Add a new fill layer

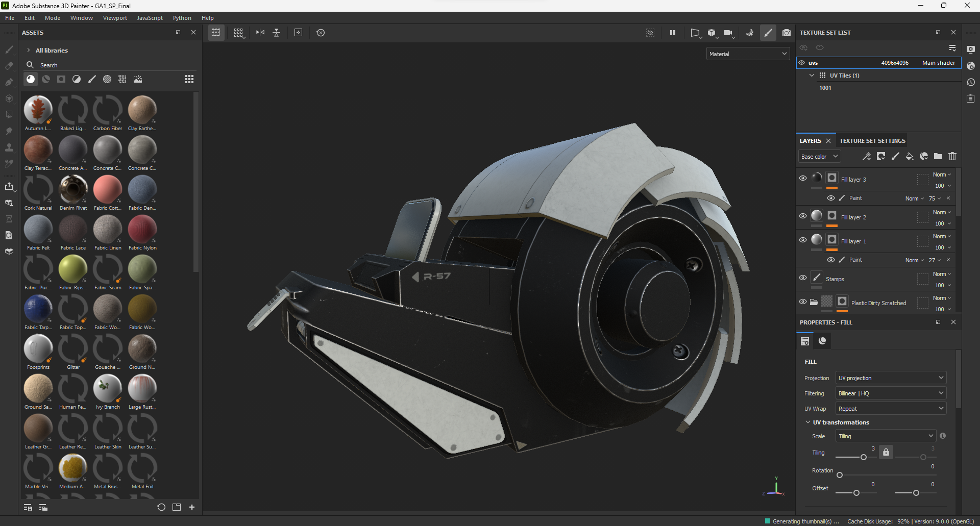tap(910, 157)
